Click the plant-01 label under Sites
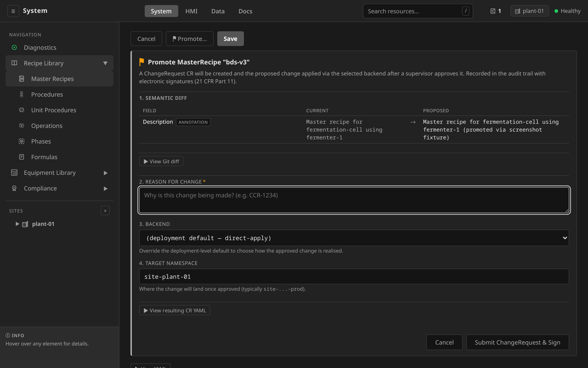This screenshot has height=368, width=588. 43,224
